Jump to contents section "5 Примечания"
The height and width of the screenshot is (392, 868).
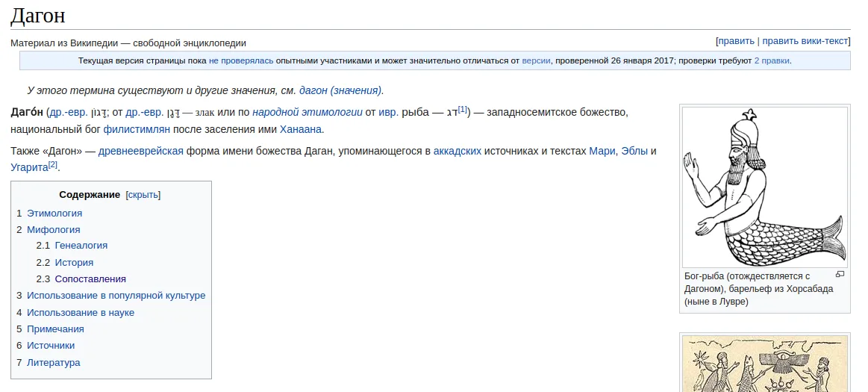point(50,329)
